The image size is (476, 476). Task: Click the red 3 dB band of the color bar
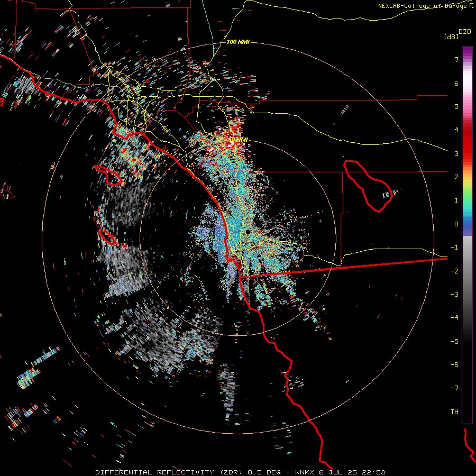(x=467, y=153)
